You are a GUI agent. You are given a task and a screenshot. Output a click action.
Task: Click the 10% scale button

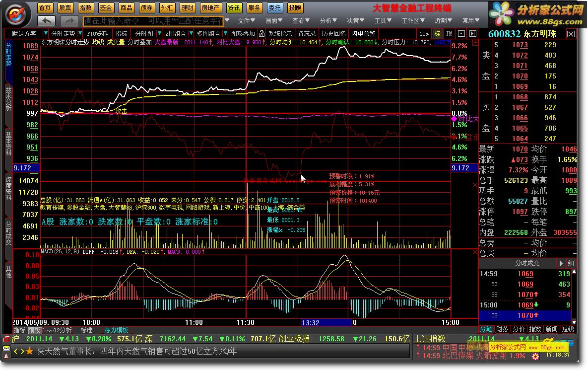point(424,34)
